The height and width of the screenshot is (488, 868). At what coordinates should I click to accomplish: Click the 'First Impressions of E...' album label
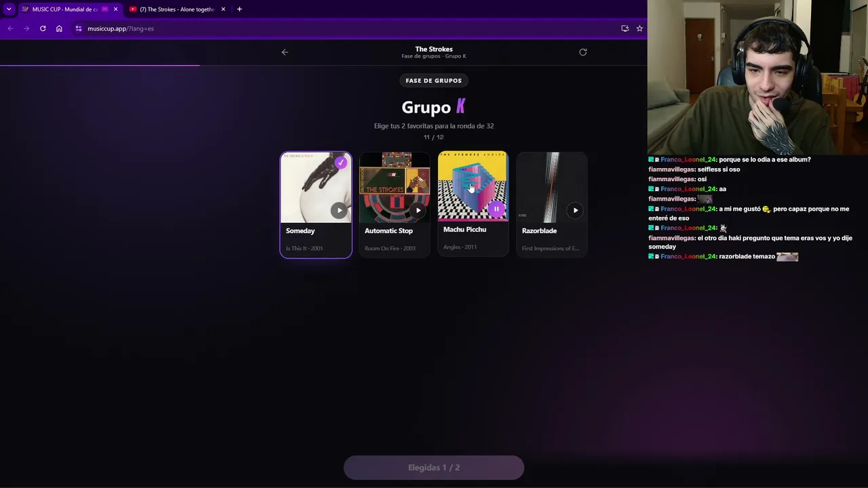tap(550, 249)
